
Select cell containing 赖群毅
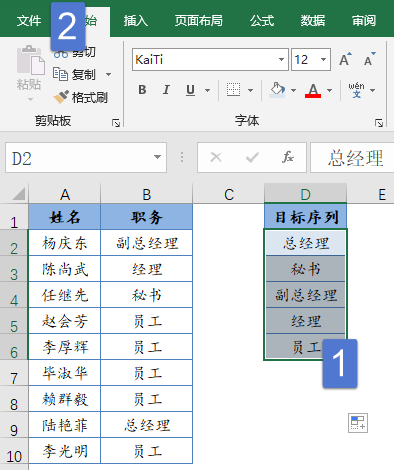pos(65,399)
